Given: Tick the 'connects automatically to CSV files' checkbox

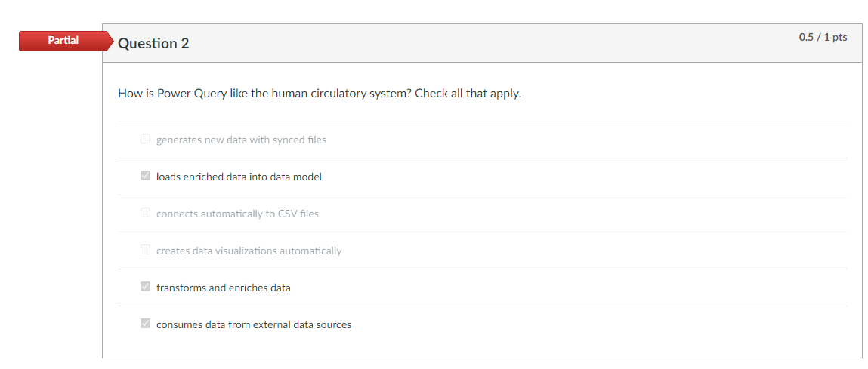Looking at the screenshot, I should tap(145, 213).
